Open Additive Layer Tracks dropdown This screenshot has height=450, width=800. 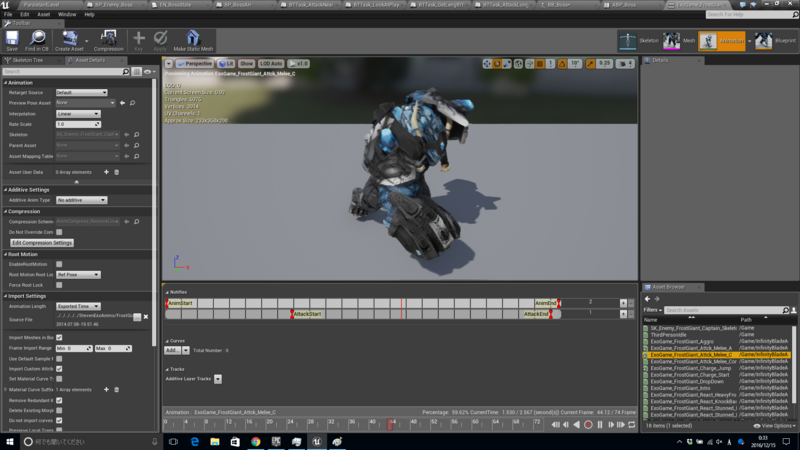tap(218, 379)
